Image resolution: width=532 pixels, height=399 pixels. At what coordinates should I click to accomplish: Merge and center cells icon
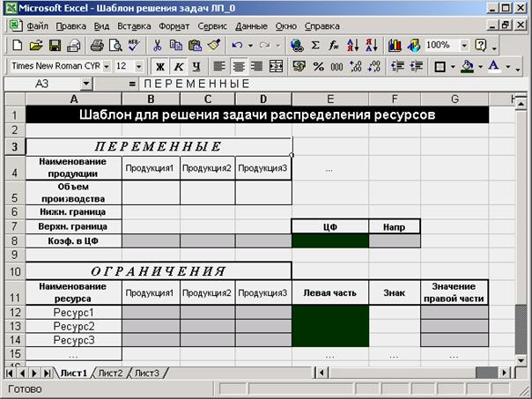(276, 66)
